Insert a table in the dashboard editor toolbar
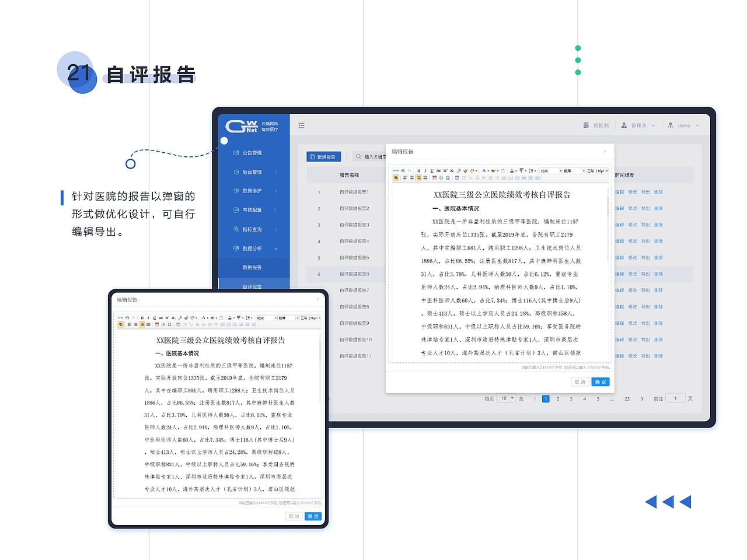747x560 pixels. point(457,178)
